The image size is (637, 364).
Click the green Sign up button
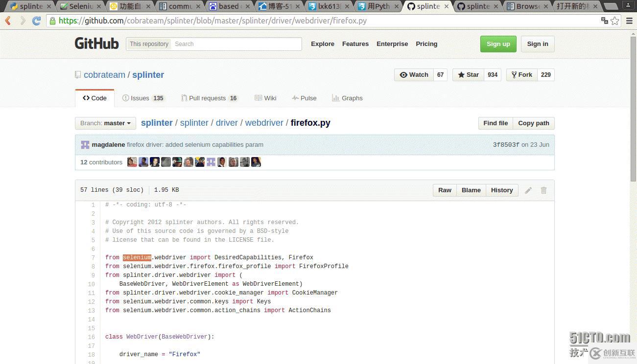[x=498, y=44]
